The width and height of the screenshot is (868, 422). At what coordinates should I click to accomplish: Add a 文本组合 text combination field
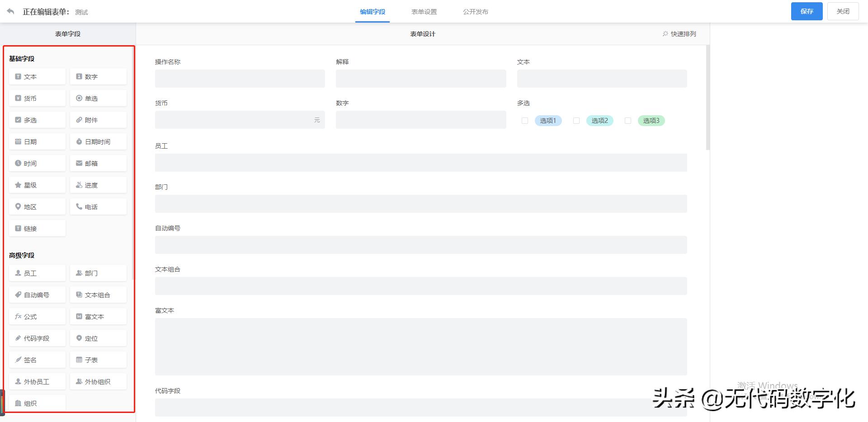(98, 295)
